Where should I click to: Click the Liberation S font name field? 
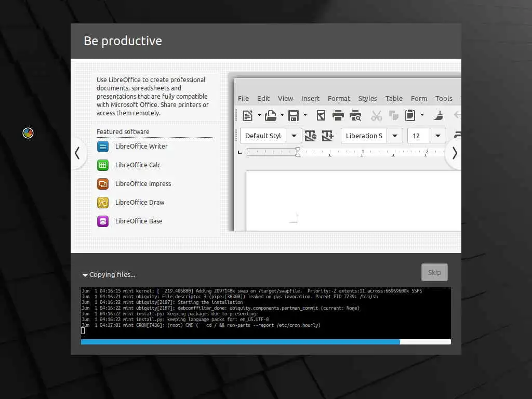point(364,136)
